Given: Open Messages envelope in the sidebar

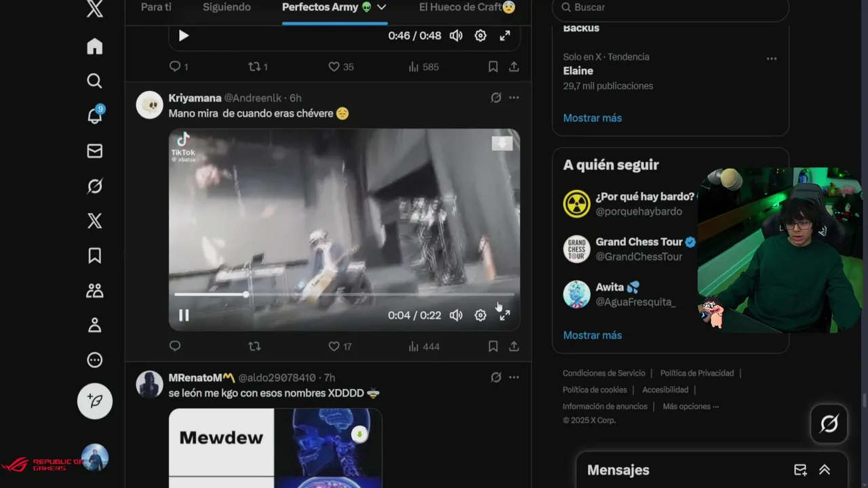Looking at the screenshot, I should [95, 151].
